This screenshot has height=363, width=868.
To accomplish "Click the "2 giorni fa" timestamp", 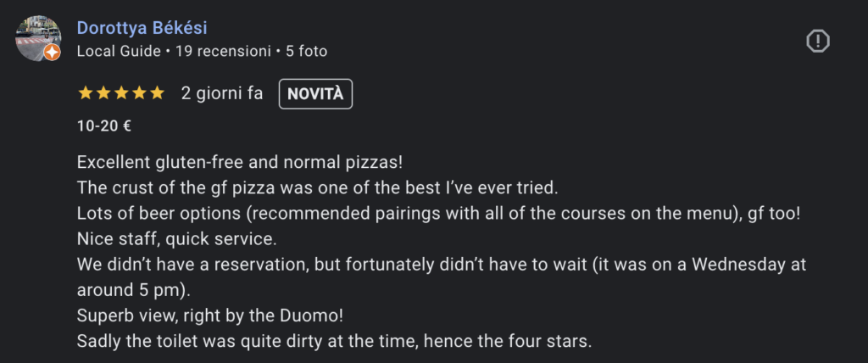I will click(x=222, y=93).
